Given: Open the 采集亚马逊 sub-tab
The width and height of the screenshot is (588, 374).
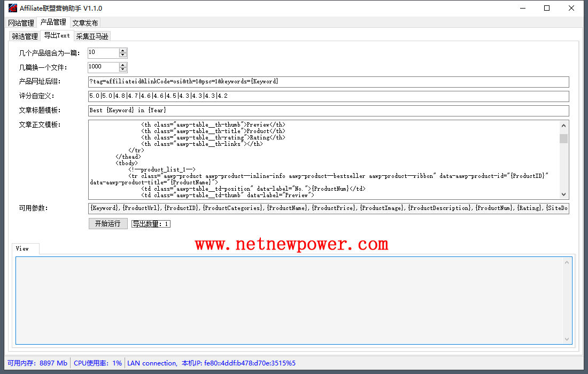Looking at the screenshot, I should 92,36.
